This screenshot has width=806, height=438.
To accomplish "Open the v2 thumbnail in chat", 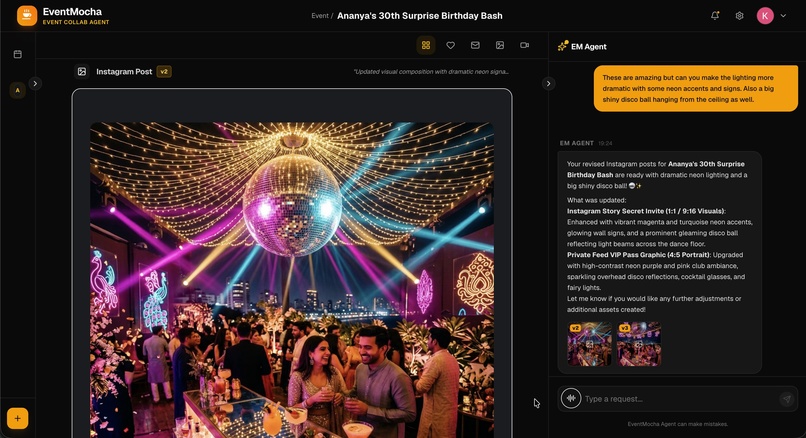I will coord(590,344).
